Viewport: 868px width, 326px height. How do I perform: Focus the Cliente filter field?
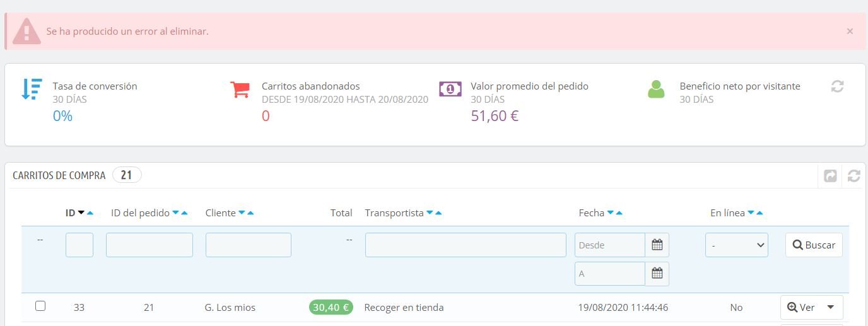(x=248, y=245)
